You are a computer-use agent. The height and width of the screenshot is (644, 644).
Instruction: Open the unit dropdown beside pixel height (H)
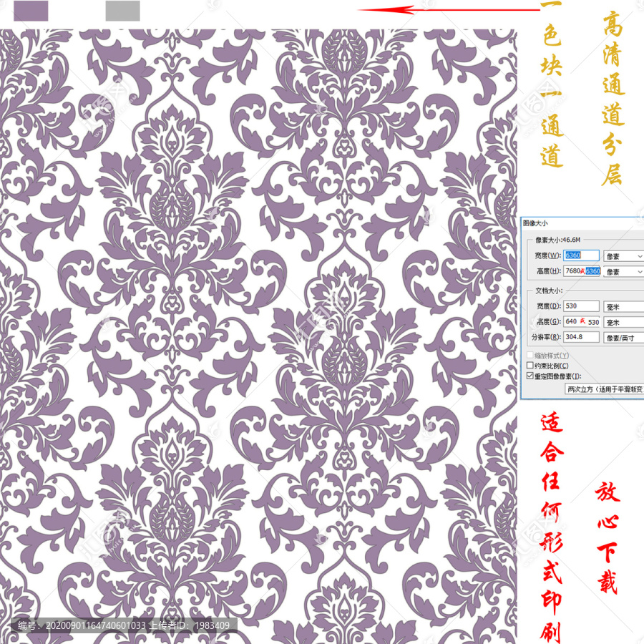(x=623, y=272)
